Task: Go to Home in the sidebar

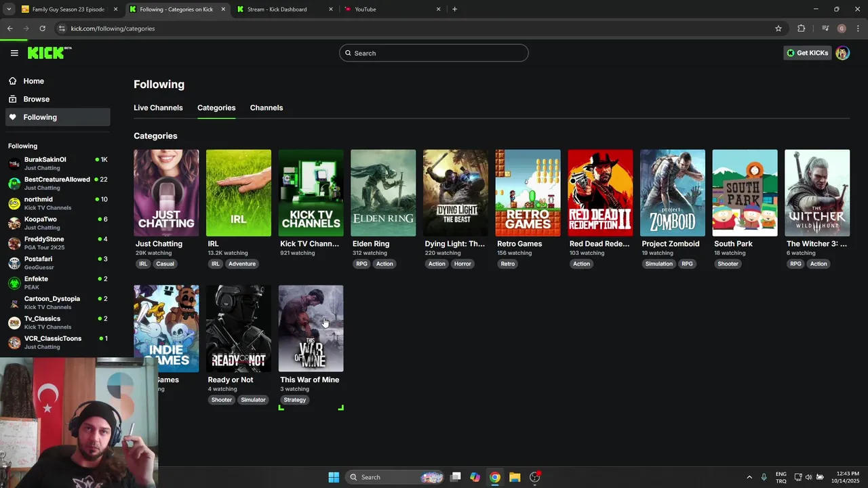Action: [x=58, y=81]
